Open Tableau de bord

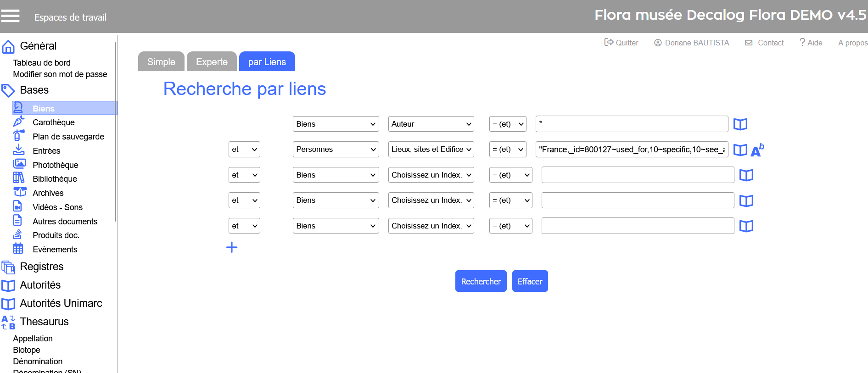click(x=42, y=63)
